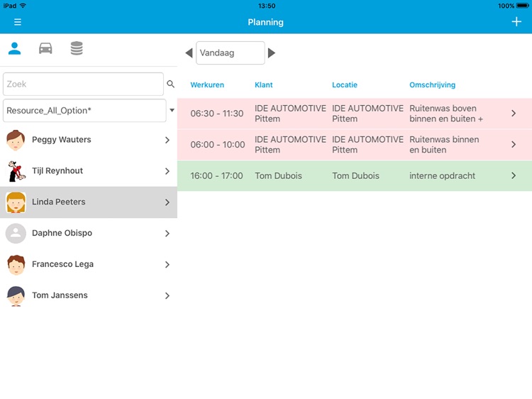
Task: Add a new planning item with plus icon
Action: (516, 22)
